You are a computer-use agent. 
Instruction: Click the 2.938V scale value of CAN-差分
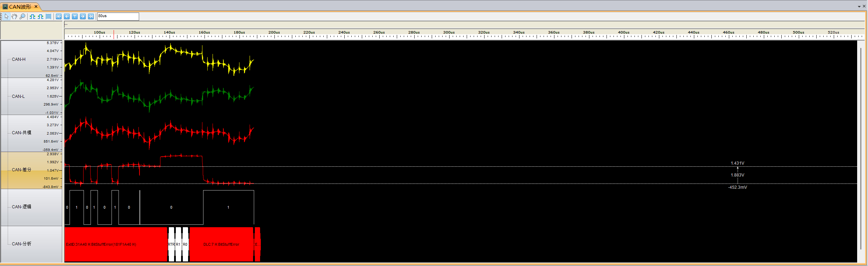pyautogui.click(x=53, y=154)
